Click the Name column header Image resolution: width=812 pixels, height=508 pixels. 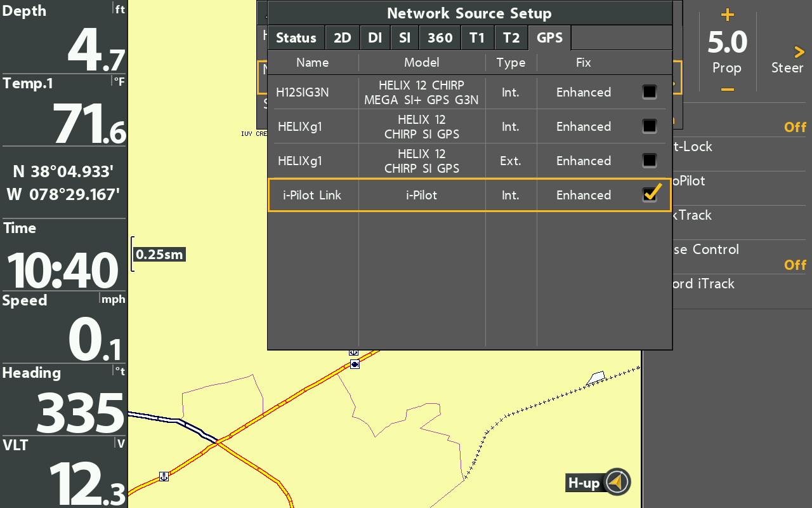[313, 62]
